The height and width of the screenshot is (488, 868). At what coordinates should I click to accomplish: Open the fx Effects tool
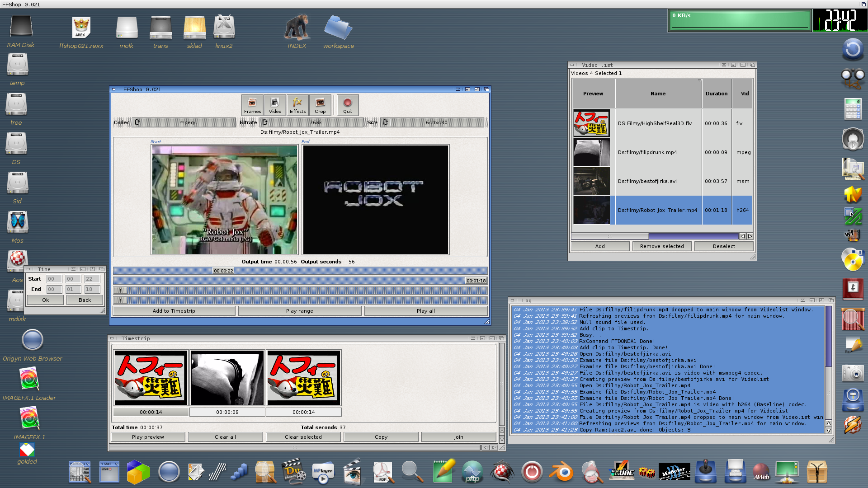pos(297,105)
